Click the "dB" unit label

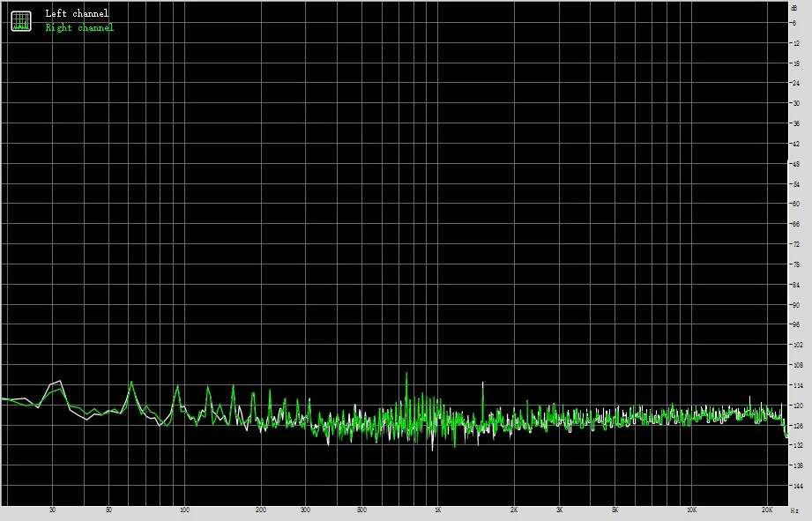click(794, 8)
